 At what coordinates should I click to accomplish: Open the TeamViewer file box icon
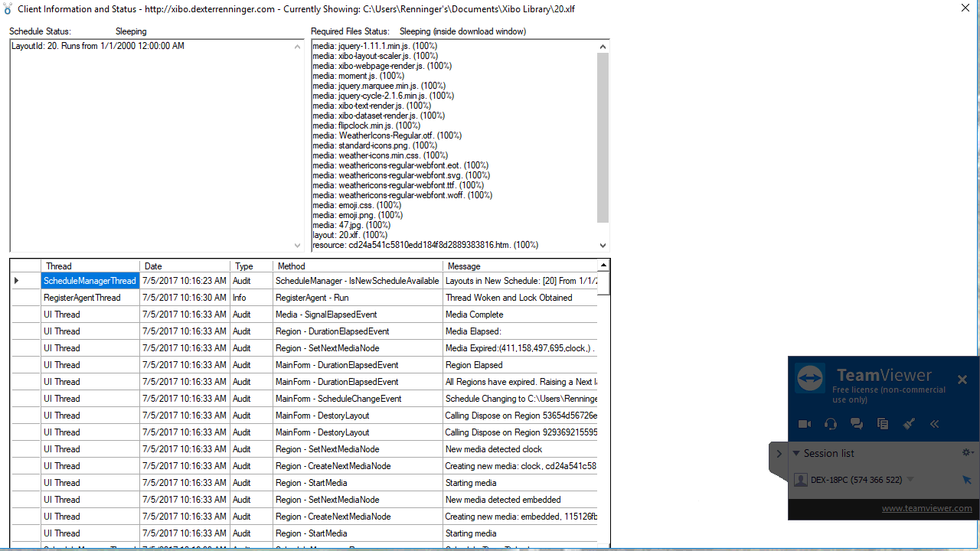[x=883, y=424]
